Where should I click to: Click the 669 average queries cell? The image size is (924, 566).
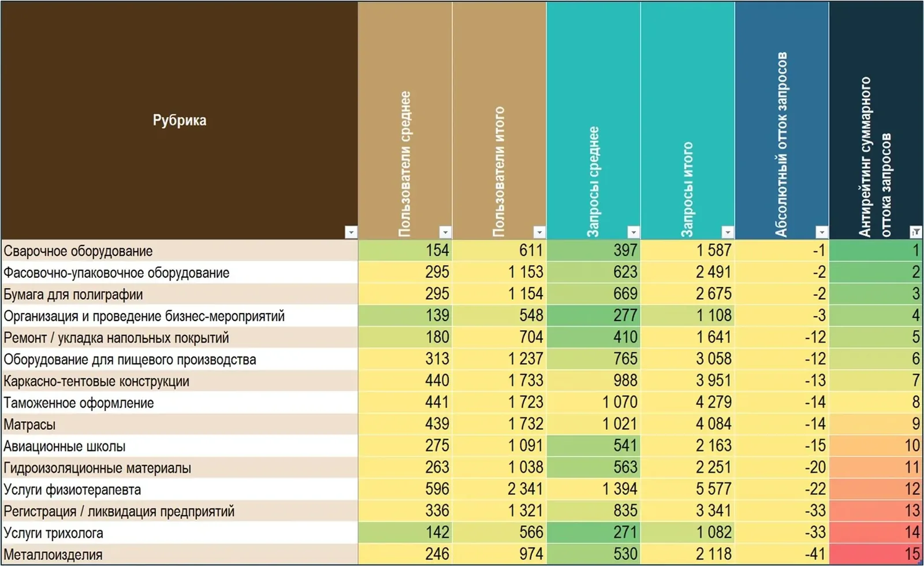(x=593, y=294)
